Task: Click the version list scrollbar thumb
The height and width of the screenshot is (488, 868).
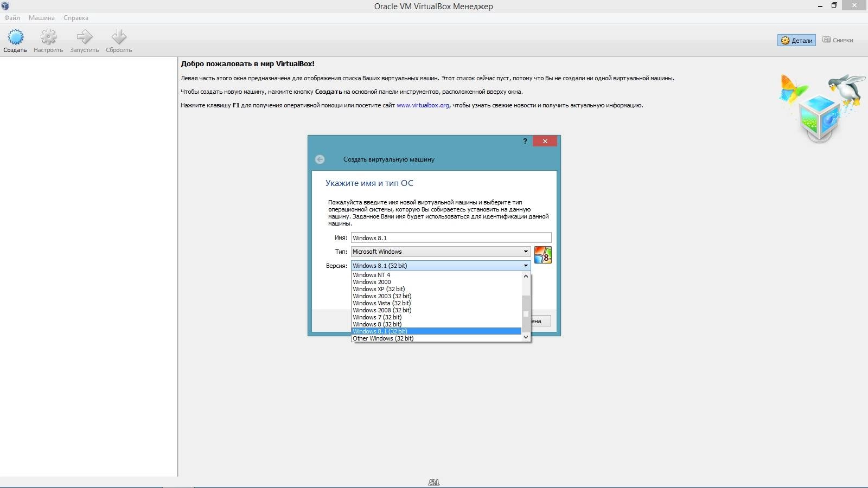Action: [x=525, y=314]
